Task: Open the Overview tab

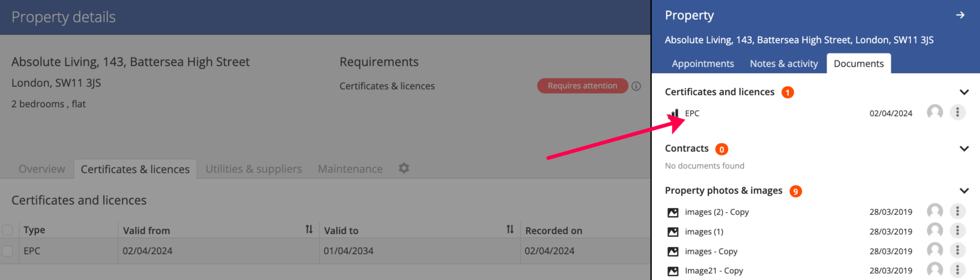Action: click(42, 169)
